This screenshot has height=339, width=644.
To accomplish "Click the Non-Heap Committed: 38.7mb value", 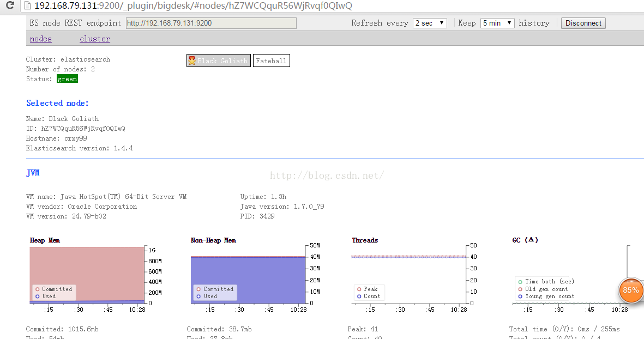I will (x=219, y=330).
